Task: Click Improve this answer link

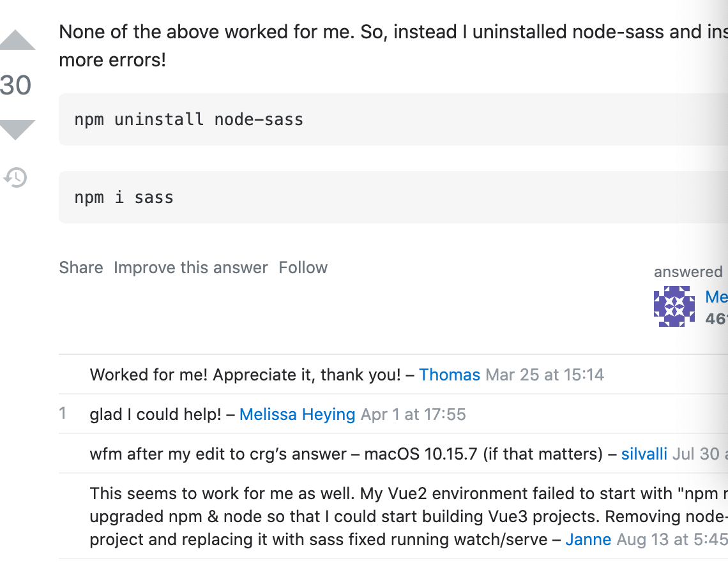Action: [190, 267]
